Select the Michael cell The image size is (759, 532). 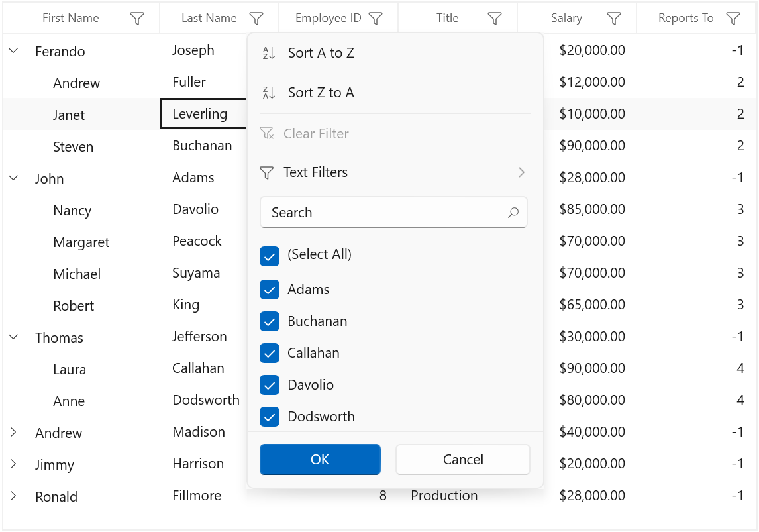(x=77, y=274)
